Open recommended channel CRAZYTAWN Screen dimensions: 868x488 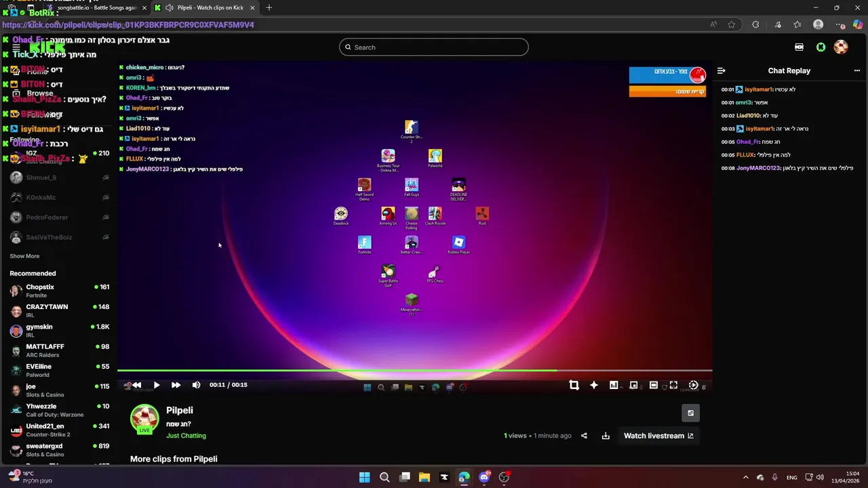click(59, 310)
